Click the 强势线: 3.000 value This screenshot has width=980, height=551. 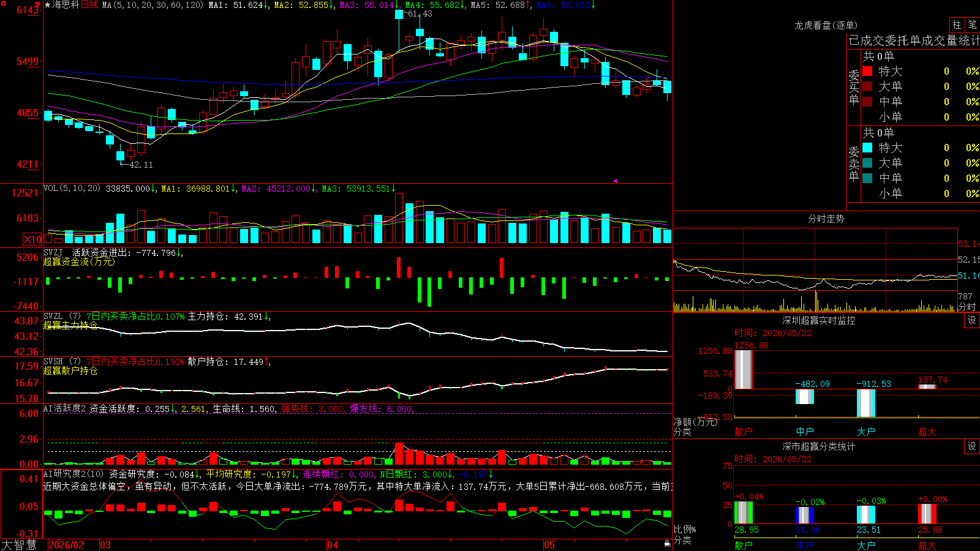(312, 408)
